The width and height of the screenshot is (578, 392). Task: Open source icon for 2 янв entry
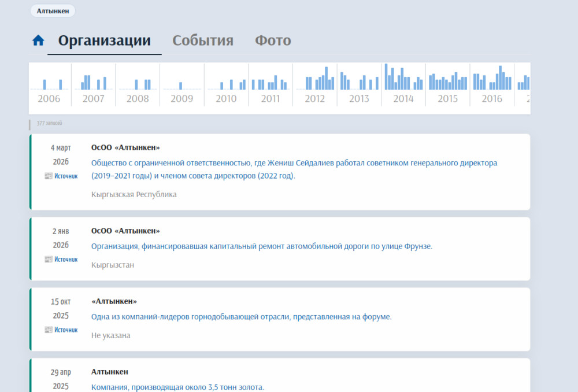(x=48, y=260)
